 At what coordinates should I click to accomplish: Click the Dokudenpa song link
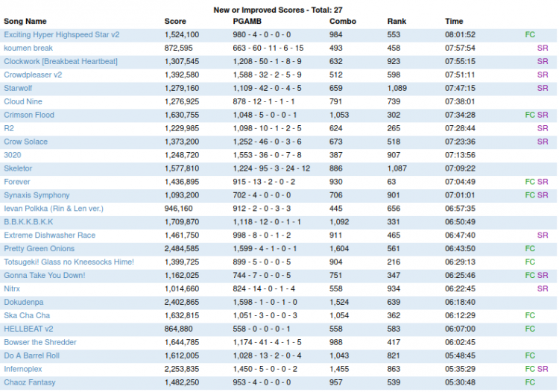point(24,302)
